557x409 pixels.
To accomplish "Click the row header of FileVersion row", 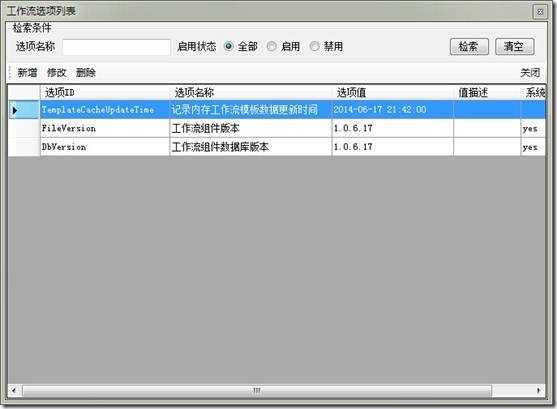I will tap(24, 128).
